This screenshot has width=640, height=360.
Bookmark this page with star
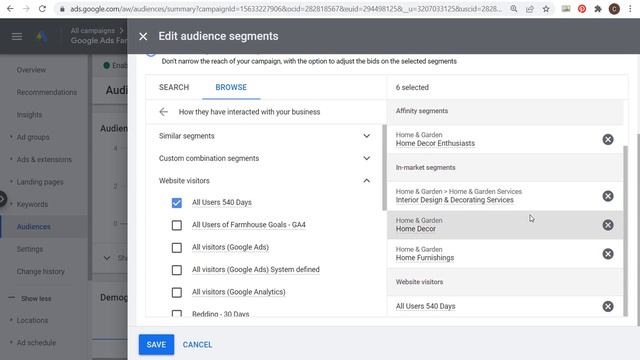point(546,9)
